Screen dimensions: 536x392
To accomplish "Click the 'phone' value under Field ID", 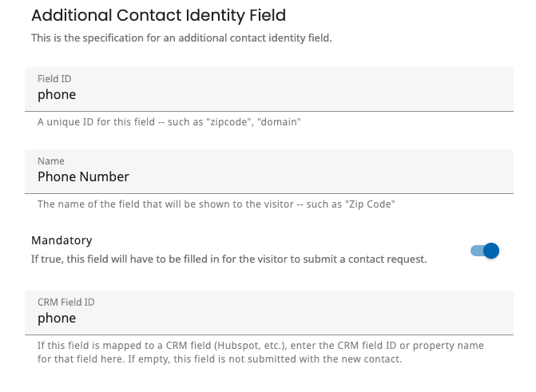I will pyautogui.click(x=57, y=94).
